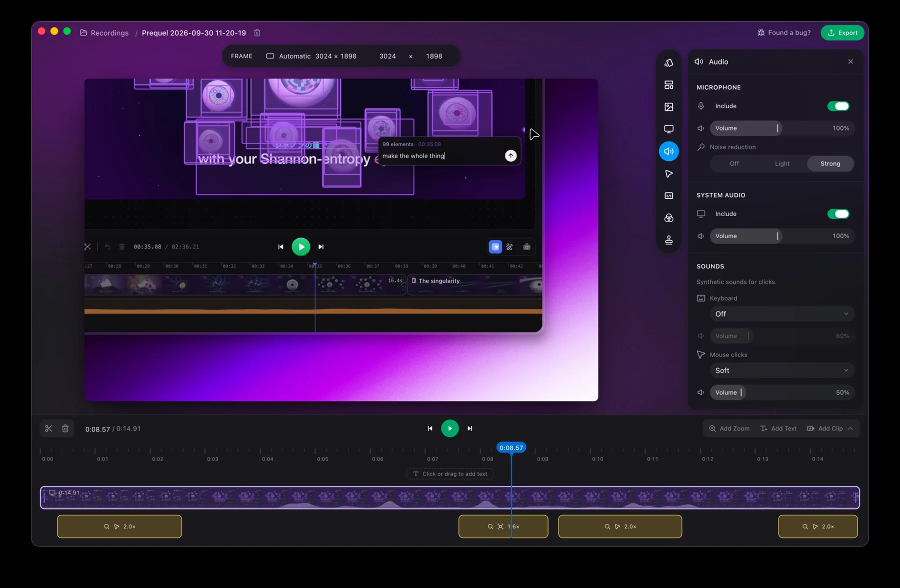
Task: Open the stamp watermark sidebar icon
Action: [x=668, y=240]
